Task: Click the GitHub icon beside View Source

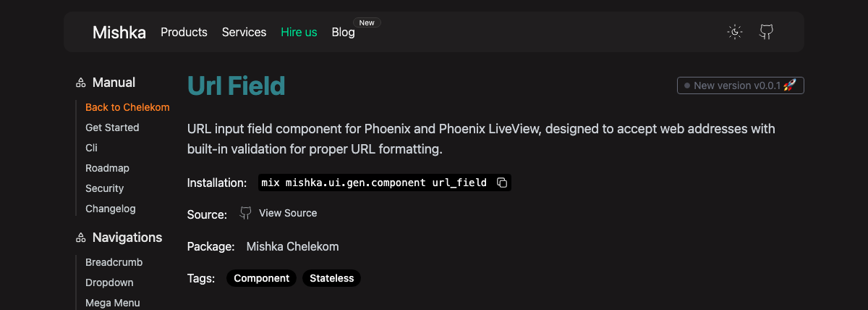Action: 246,213
